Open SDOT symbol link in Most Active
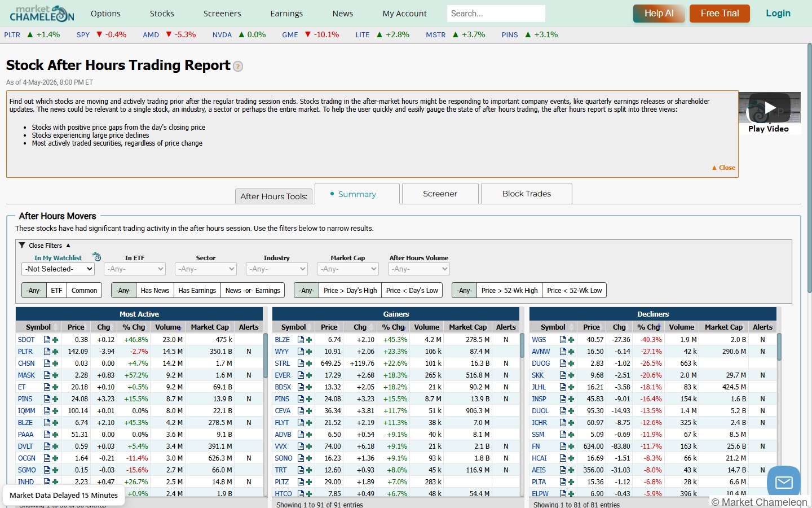Viewport: 812px width, 508px height. tap(26, 340)
